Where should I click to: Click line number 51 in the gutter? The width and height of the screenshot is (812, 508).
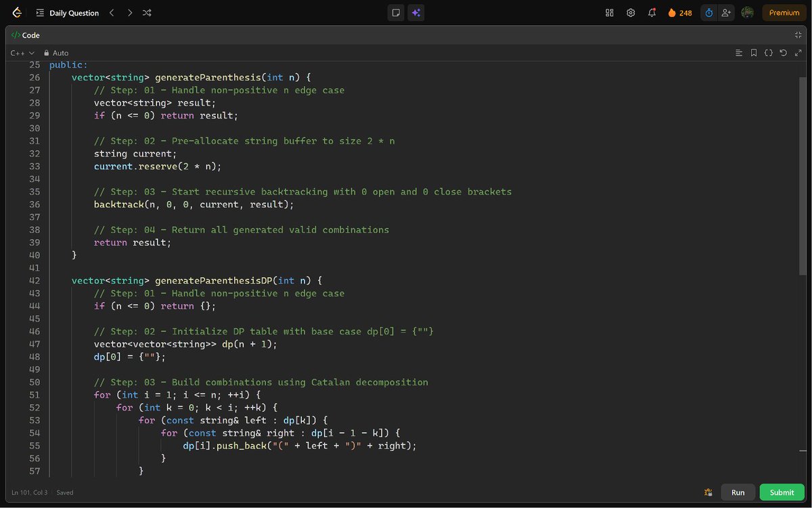coord(35,395)
